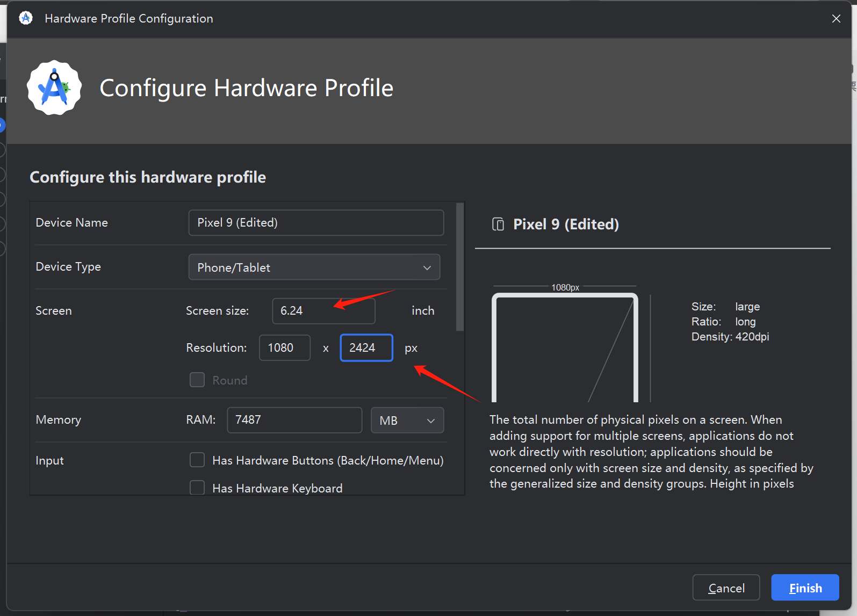Viewport: 857px width, 616px height.
Task: Click the Android Studio icon in title bar
Action: [26, 18]
